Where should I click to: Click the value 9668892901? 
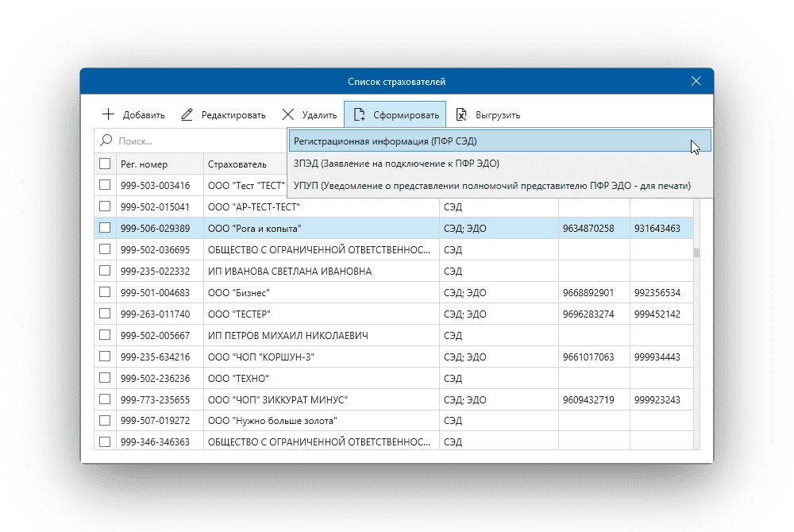coord(588,292)
